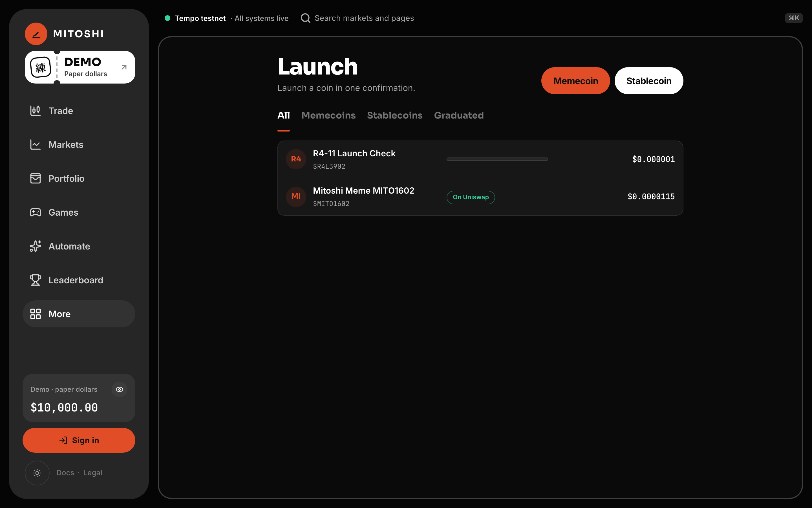Open the Trade candlestick icon

click(x=35, y=111)
